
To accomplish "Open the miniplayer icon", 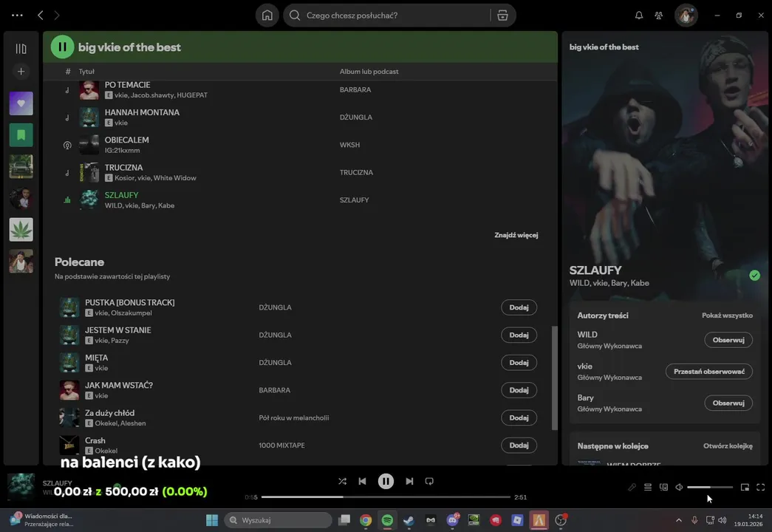I will pyautogui.click(x=745, y=487).
